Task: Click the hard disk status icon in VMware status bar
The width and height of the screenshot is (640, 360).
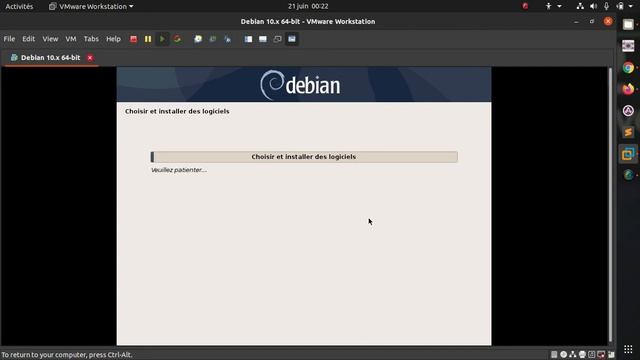Action: [x=554, y=354]
